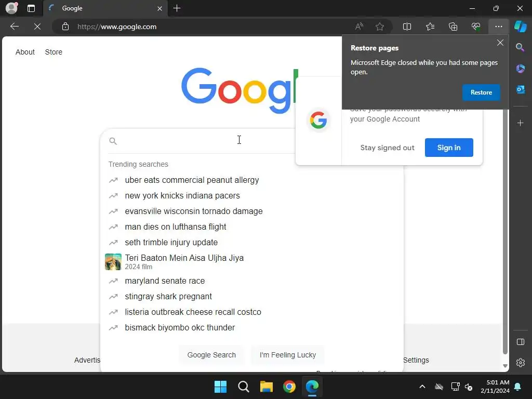The image size is (532, 399).
Task: Open sidebar settings gear
Action: pyautogui.click(x=520, y=363)
